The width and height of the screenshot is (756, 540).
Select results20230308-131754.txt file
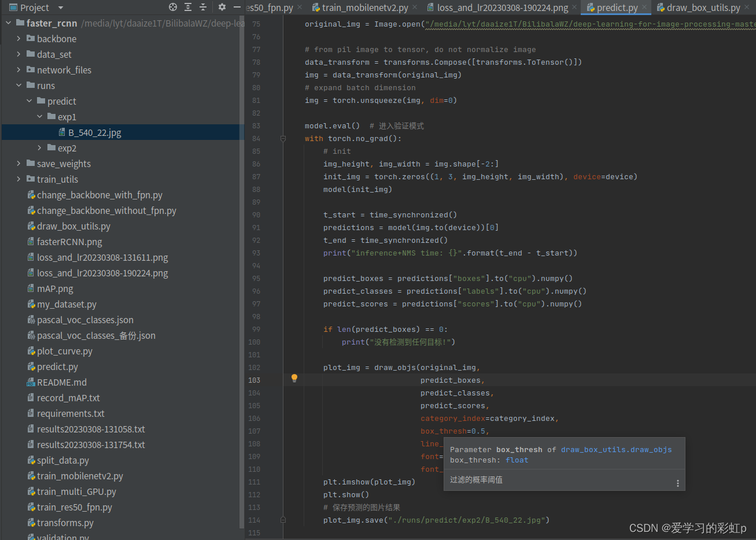click(91, 445)
